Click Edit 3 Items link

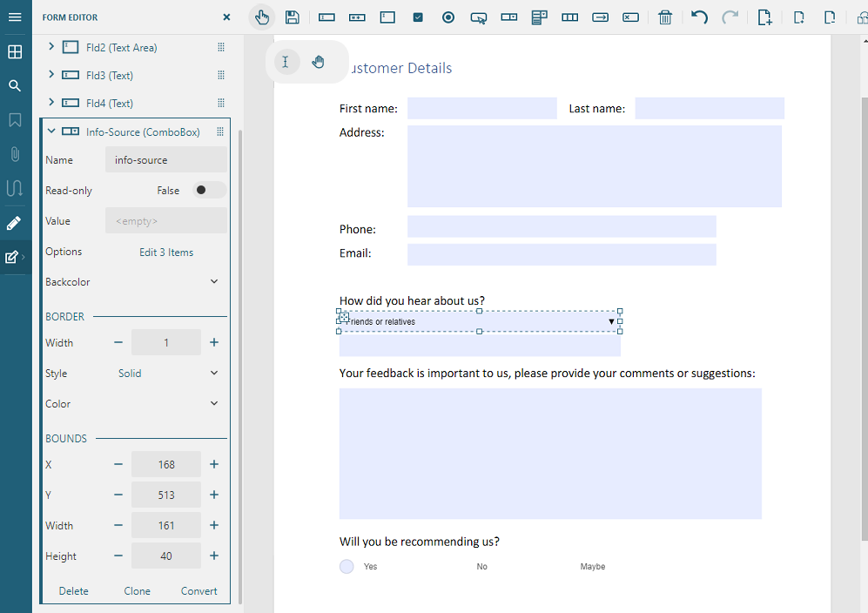pyautogui.click(x=166, y=252)
